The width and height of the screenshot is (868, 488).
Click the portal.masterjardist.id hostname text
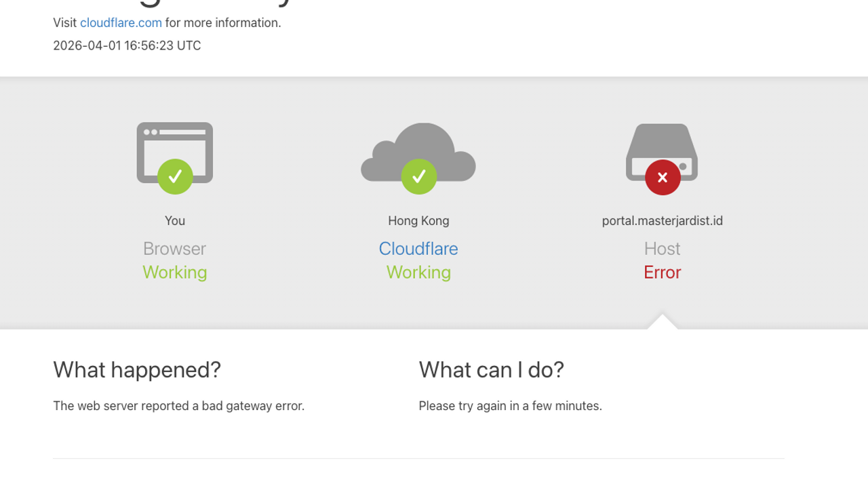click(x=663, y=221)
